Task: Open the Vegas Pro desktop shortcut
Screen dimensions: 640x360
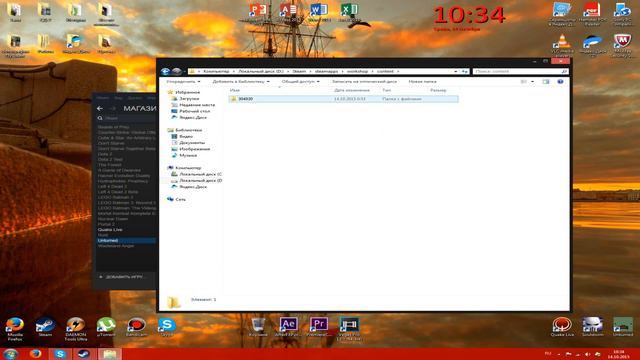Action: point(349,328)
